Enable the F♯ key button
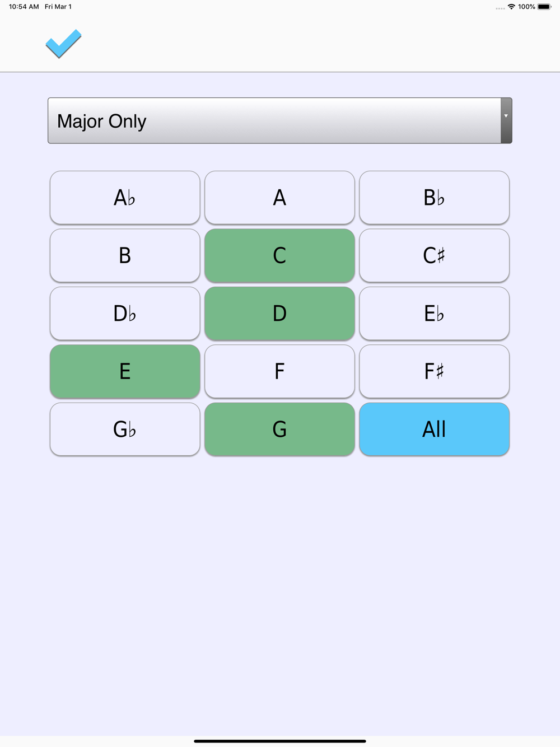The height and width of the screenshot is (747, 560). (x=434, y=371)
